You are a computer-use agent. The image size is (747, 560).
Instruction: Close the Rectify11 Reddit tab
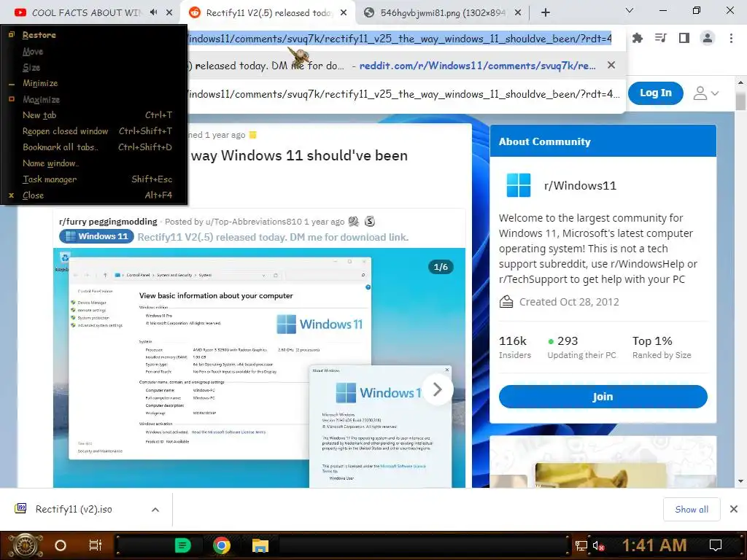344,13
